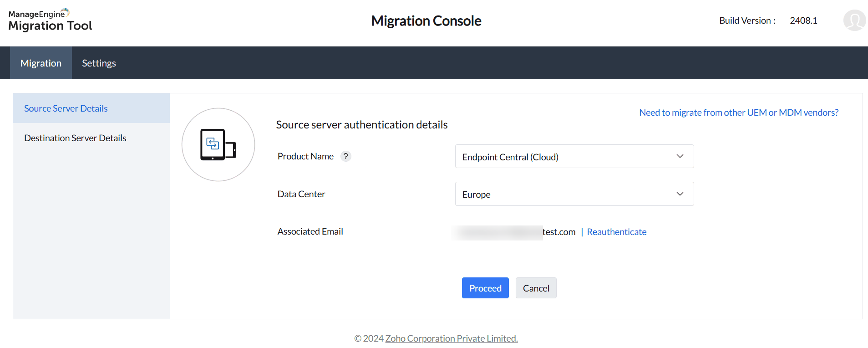Click the Product Name help question icon
Image resolution: width=868 pixels, height=348 pixels.
click(x=346, y=156)
